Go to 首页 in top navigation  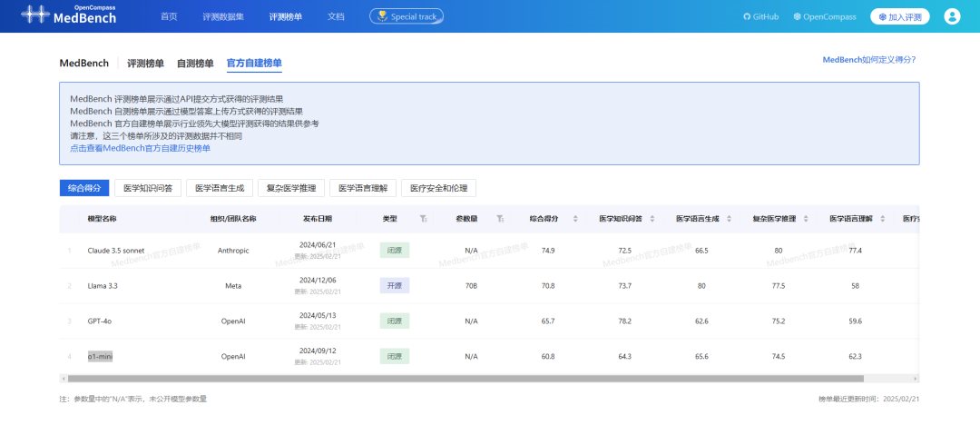pos(169,17)
